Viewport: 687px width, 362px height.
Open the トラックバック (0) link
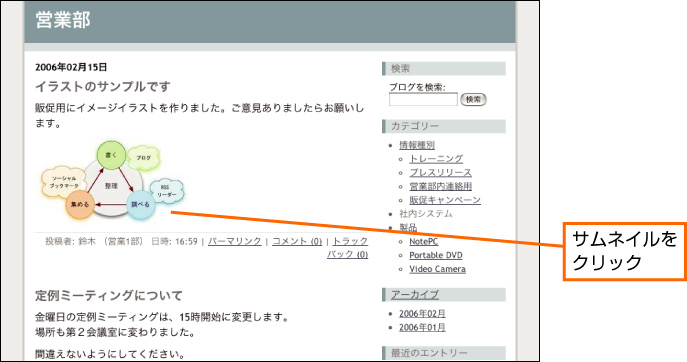click(348, 248)
